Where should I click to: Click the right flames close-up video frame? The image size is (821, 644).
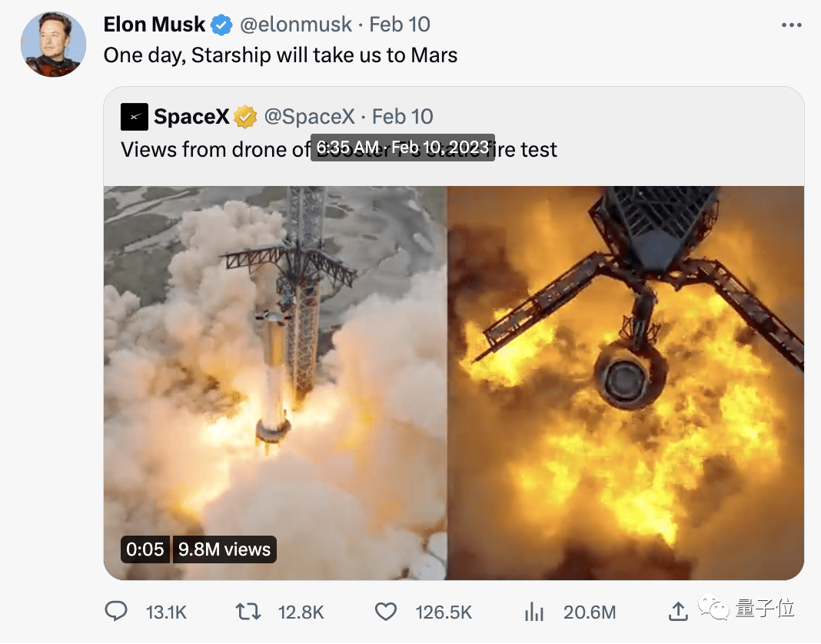(x=627, y=383)
